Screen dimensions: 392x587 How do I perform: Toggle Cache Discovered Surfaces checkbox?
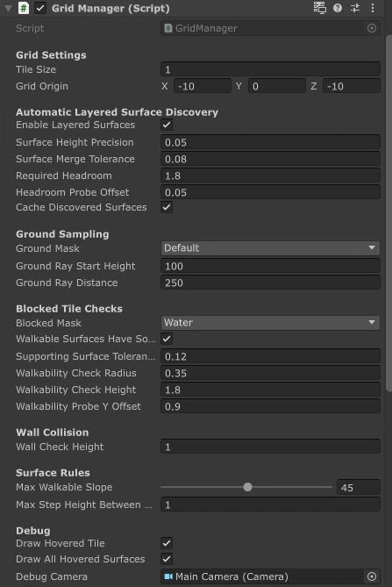[x=167, y=207]
